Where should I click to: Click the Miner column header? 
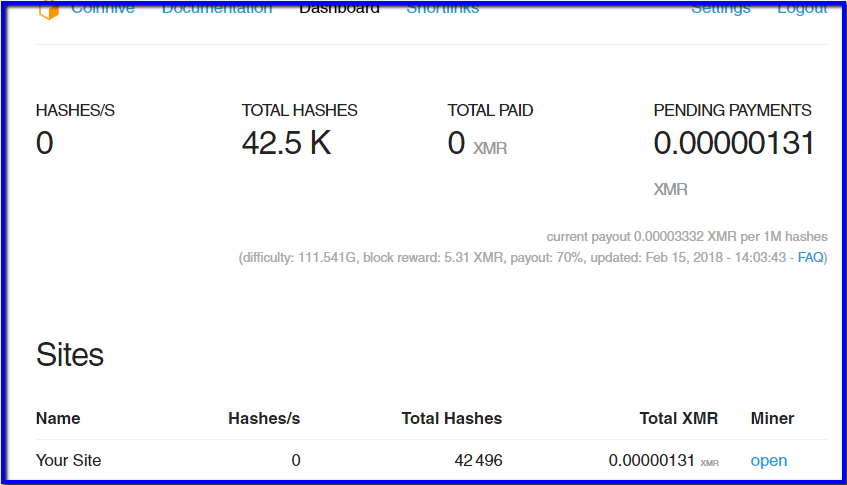click(772, 418)
